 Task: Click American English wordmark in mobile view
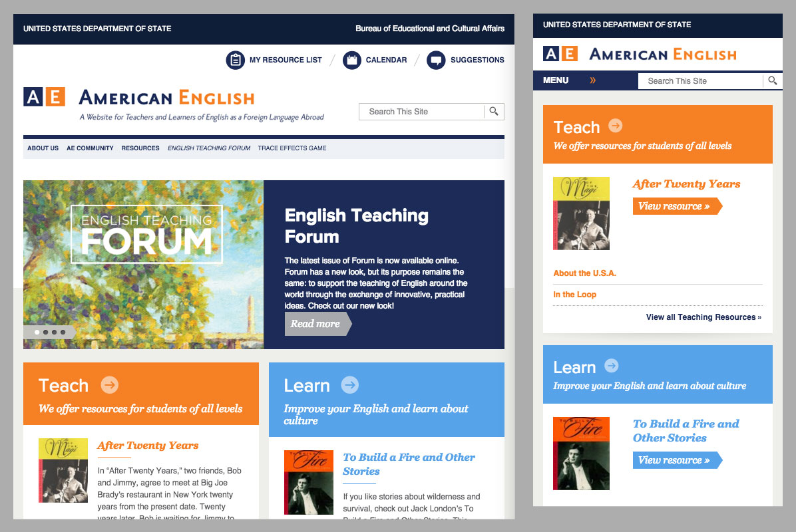663,55
